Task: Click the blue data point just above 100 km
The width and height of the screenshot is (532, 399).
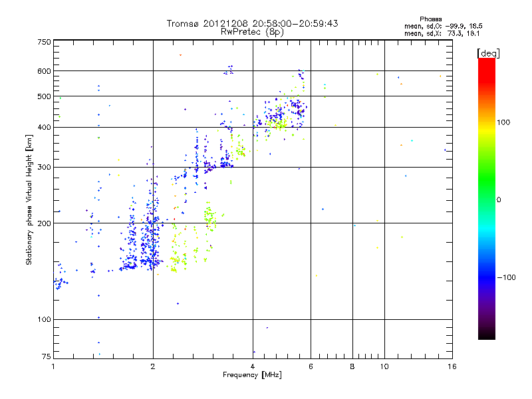Action: coord(98,318)
